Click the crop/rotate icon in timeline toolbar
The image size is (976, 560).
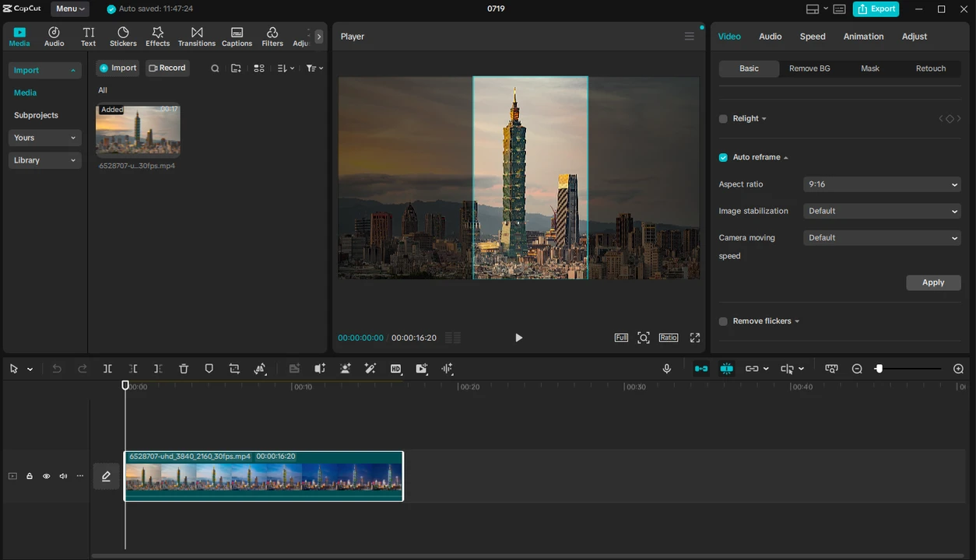[x=234, y=369]
